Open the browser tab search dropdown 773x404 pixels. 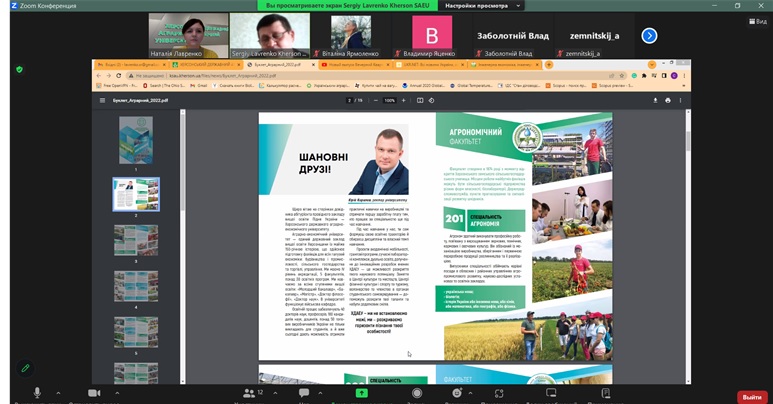[652, 65]
